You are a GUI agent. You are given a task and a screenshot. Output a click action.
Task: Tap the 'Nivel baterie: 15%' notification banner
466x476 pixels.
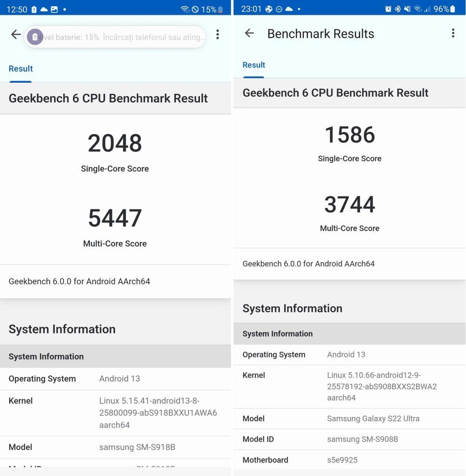point(121,37)
